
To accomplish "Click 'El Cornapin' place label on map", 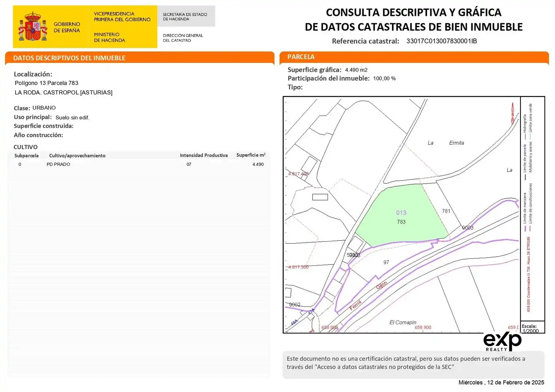I will (403, 322).
